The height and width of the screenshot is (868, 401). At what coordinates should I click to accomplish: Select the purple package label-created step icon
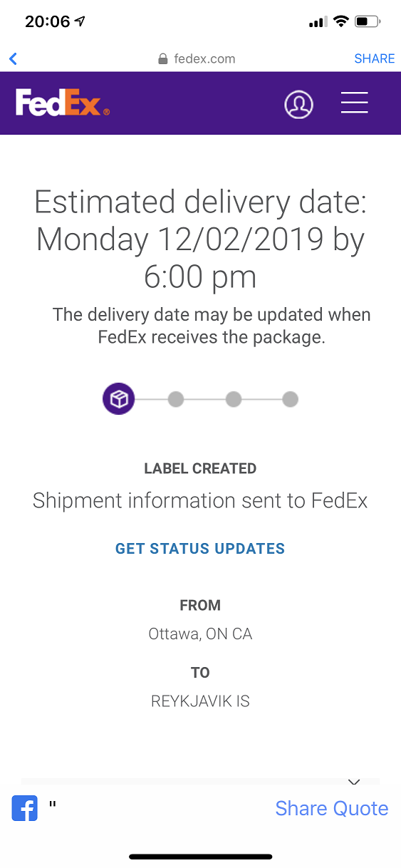coord(118,399)
